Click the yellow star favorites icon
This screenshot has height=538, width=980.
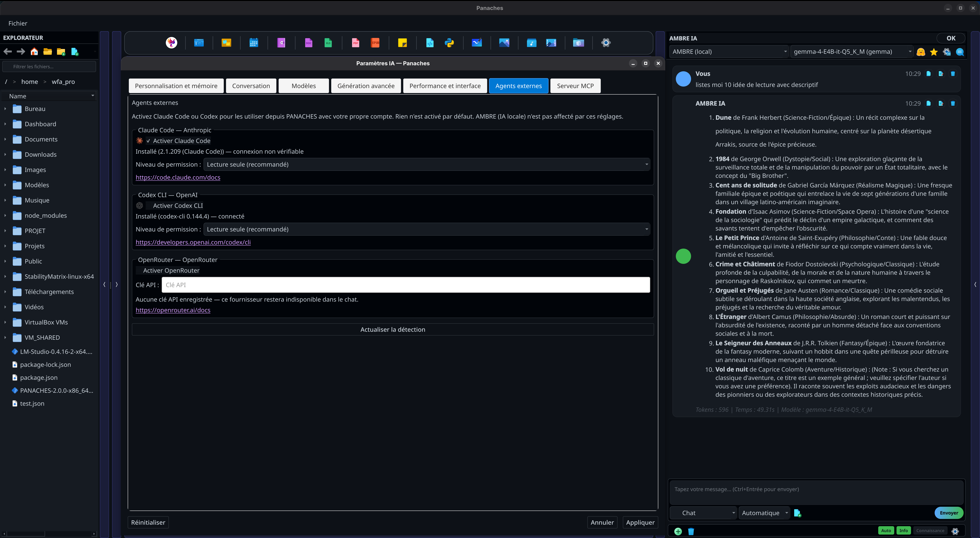tap(933, 52)
